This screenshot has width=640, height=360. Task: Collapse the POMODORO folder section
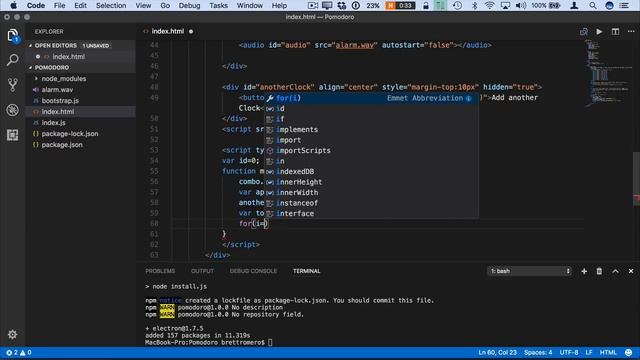coord(30,67)
